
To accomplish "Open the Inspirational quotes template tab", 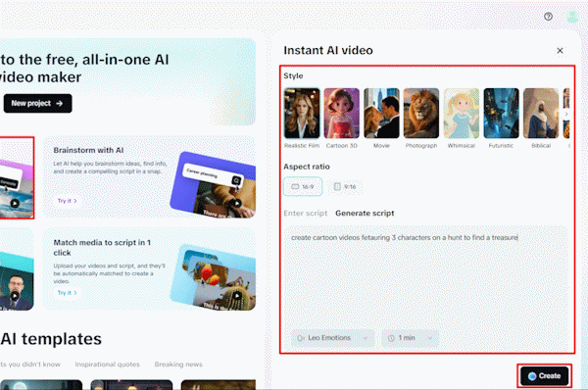I will [107, 365].
